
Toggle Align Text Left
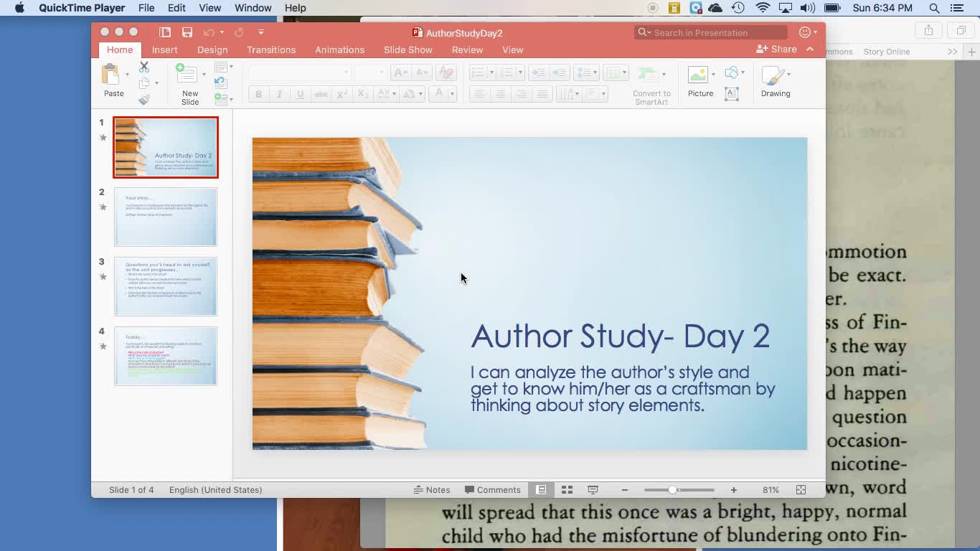pos(479,94)
